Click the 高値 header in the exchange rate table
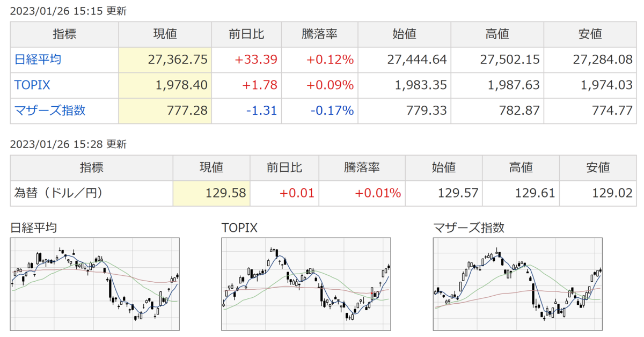The image size is (644, 337). (521, 167)
